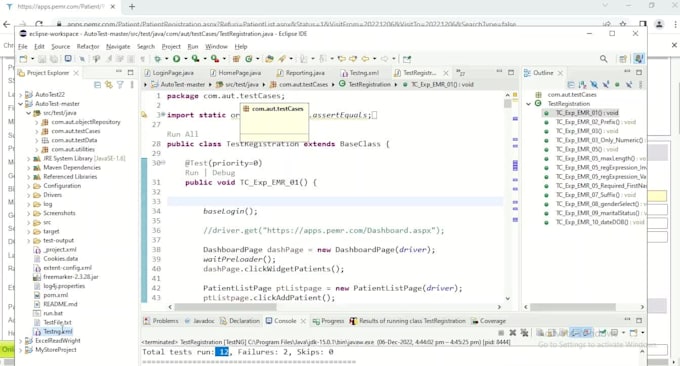Screen dimensions: 680x366
Task: Toggle Hide Fields in Outline view
Action: tap(594, 85)
